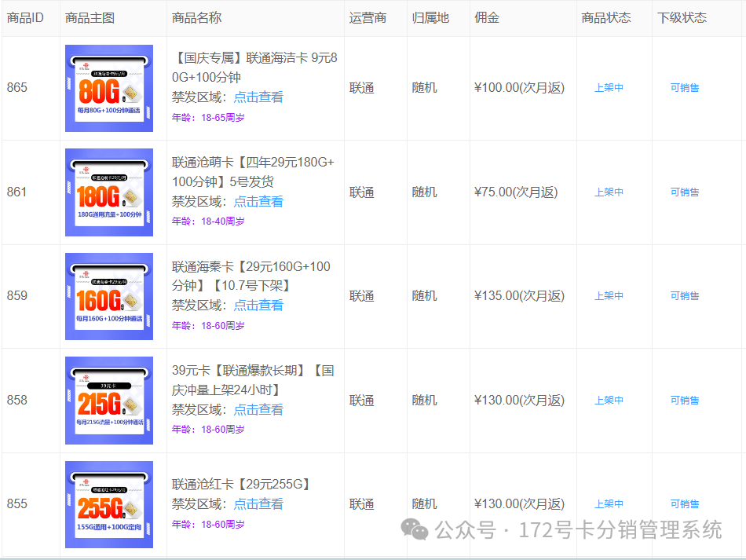Screen dimensions: 746x560
Task: Open the 180G product thumbnail image
Action: click(x=109, y=192)
